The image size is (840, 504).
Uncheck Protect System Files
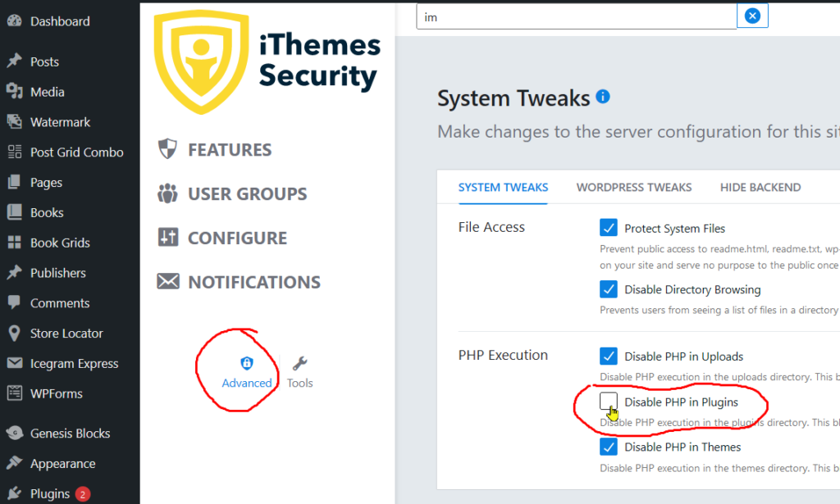[x=608, y=227]
